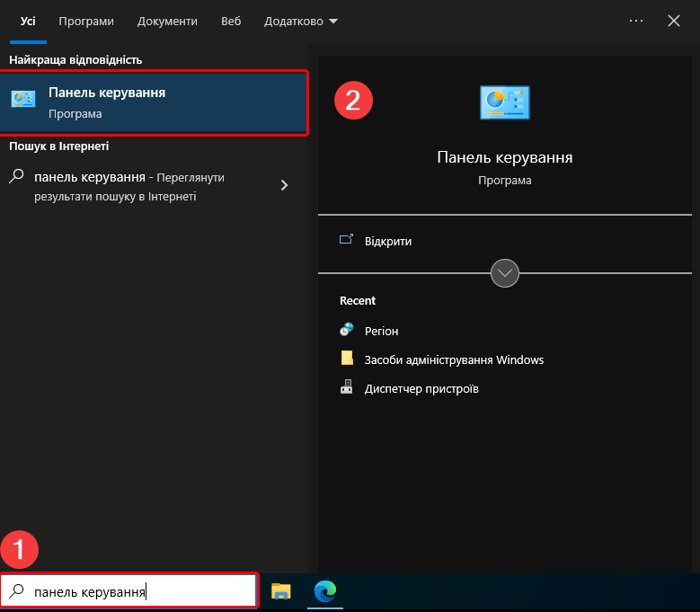Click the Диспетчер пристроїв icon
Screen dimensions: 700x612
click(347, 388)
